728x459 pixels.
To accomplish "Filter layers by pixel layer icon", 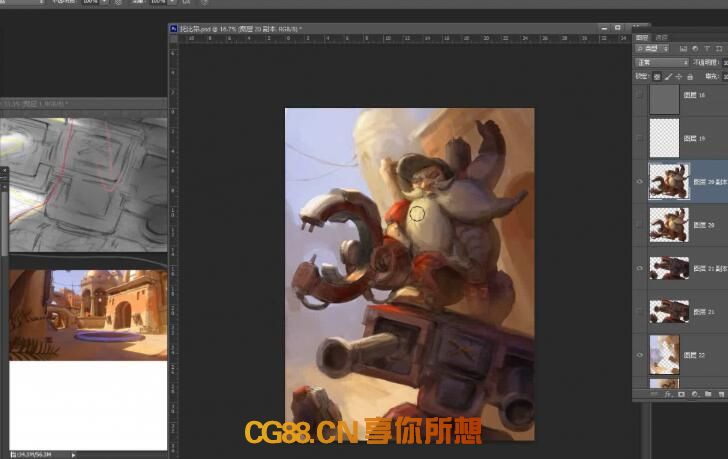I will pyautogui.click(x=683, y=49).
